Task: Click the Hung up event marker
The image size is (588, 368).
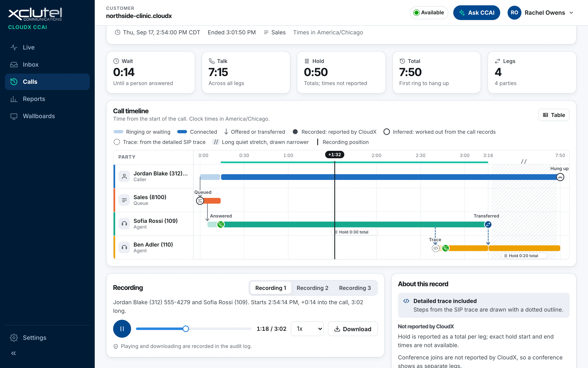Action: point(560,177)
